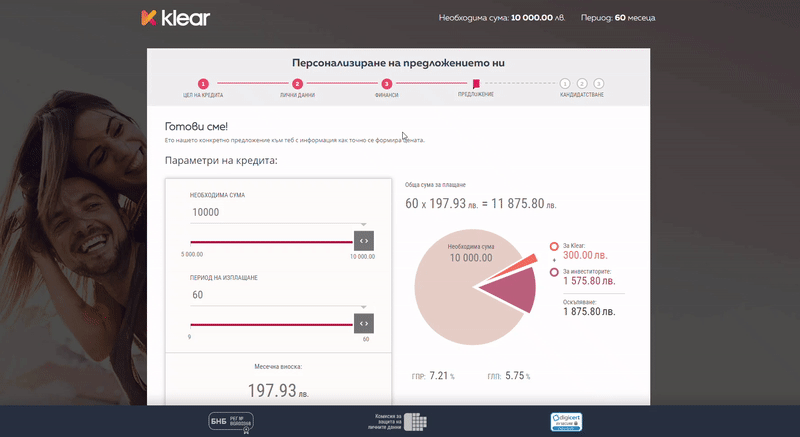
Task: Go to step 1 loan purpose
Action: click(x=203, y=84)
